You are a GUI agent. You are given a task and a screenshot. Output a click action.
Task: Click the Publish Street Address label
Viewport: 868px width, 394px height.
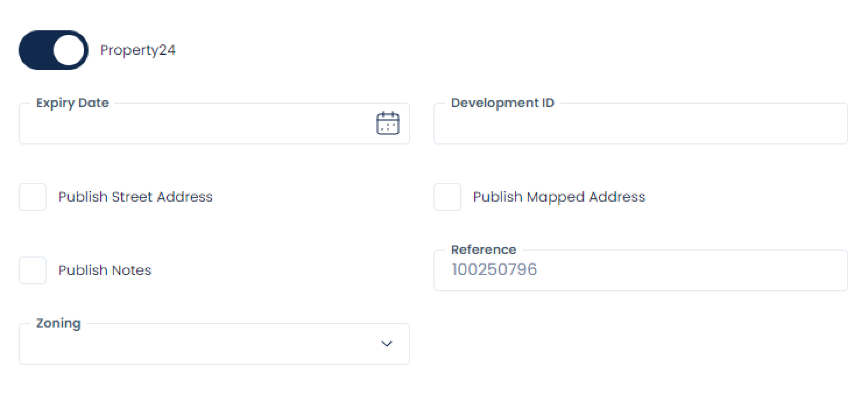(x=135, y=197)
